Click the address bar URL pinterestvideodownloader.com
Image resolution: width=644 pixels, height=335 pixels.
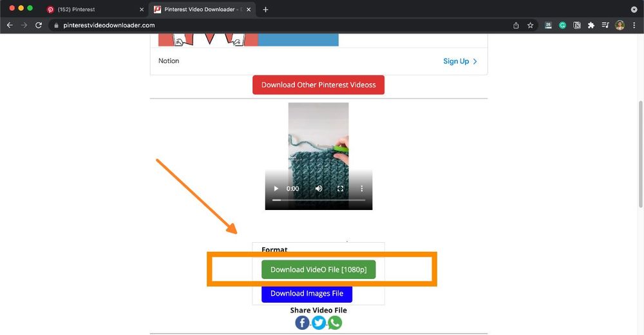click(109, 26)
